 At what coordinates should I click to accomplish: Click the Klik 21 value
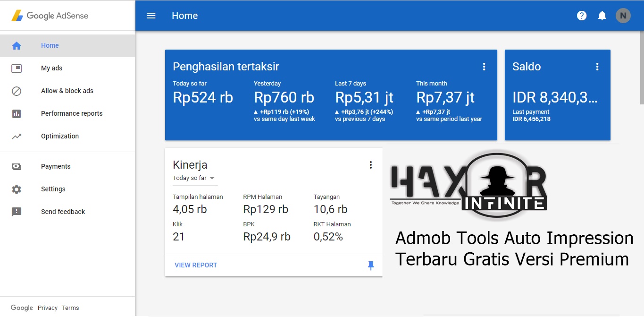point(179,237)
